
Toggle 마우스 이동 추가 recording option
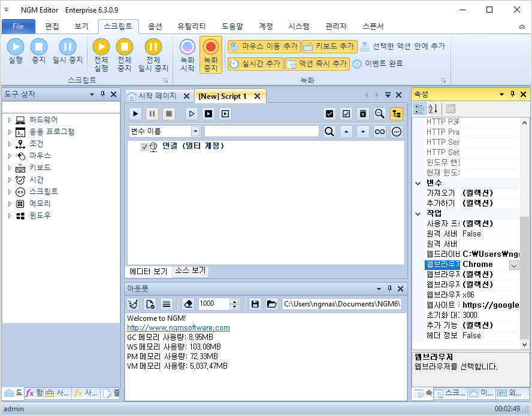pos(264,47)
